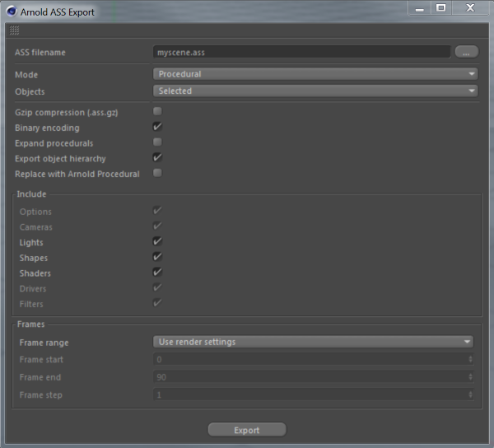Click the disabled Filters checkbox
This screenshot has width=494, height=448.
[x=157, y=303]
